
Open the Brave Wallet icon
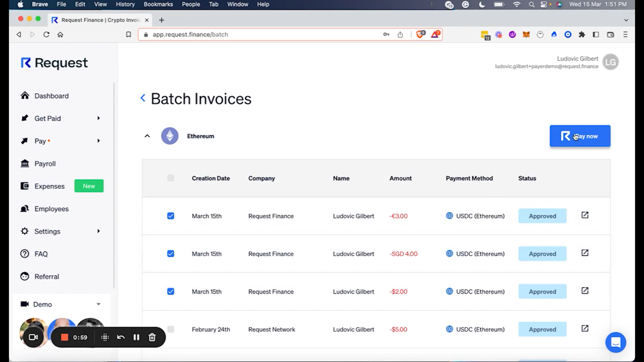click(611, 35)
